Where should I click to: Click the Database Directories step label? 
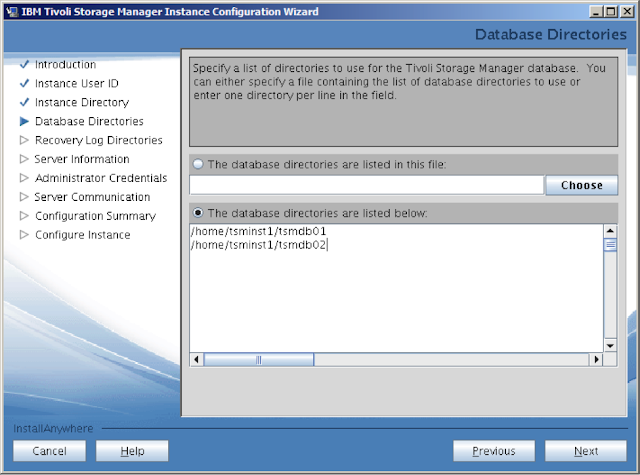click(89, 121)
